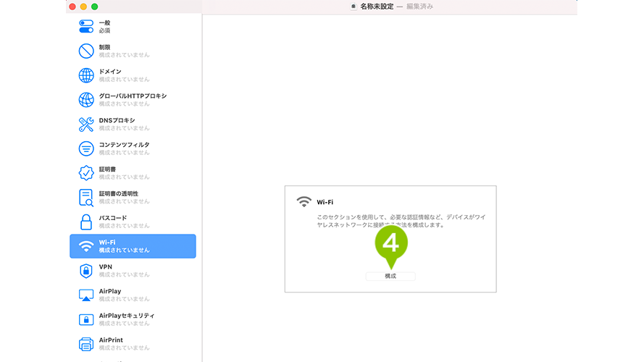Open the コンテンツフィルタ section
Viewport: 644px width, 362px height.
point(133,148)
